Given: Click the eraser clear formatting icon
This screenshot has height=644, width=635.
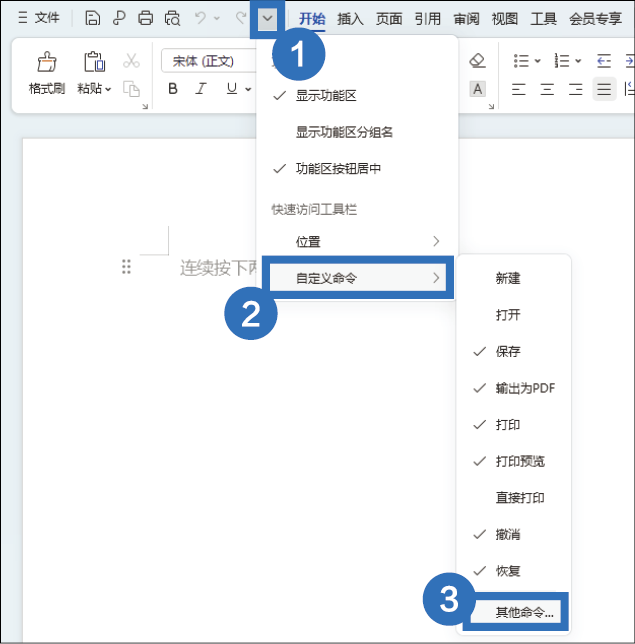Looking at the screenshot, I should (x=477, y=61).
